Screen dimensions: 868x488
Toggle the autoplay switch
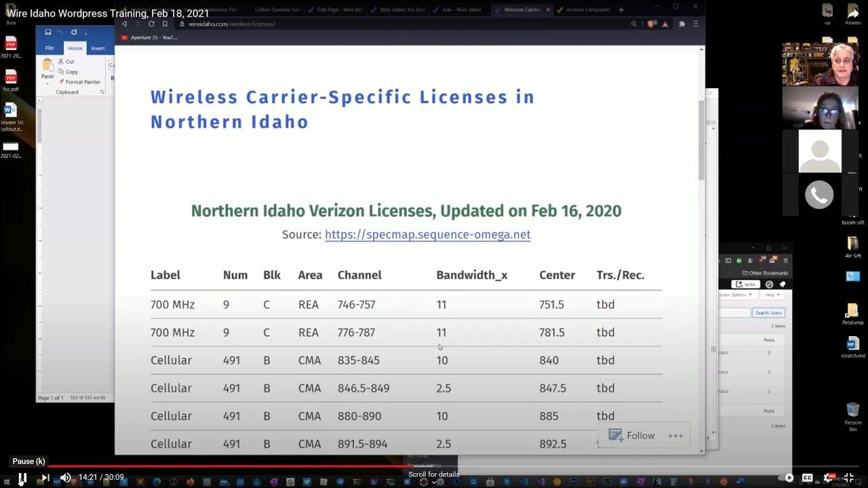[x=787, y=478]
